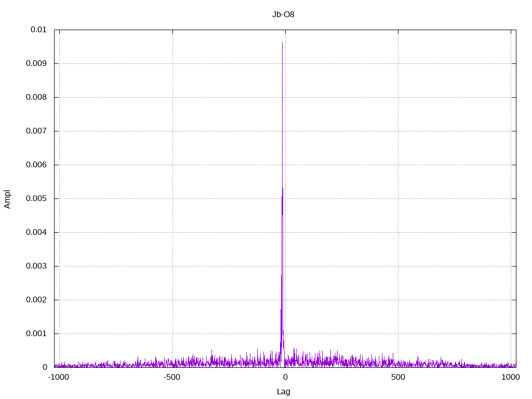Click the x-axis tick label -1000

pos(59,377)
